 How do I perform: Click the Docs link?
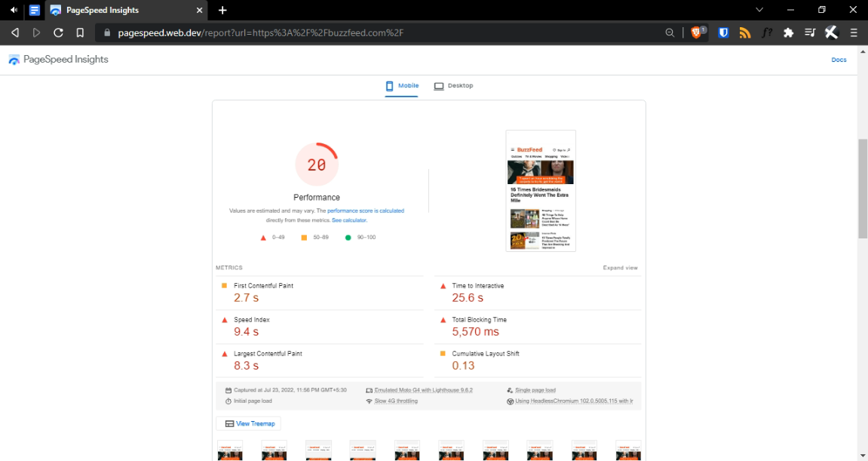[x=839, y=60]
